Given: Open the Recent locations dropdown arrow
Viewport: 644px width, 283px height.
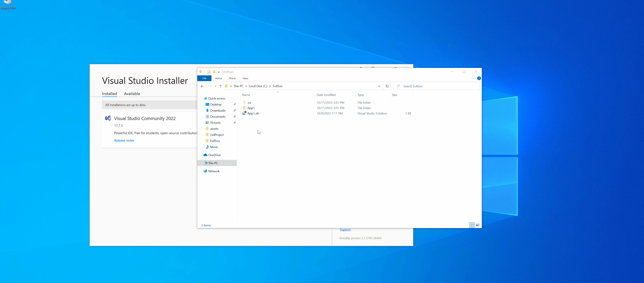Looking at the screenshot, I should (216, 86).
